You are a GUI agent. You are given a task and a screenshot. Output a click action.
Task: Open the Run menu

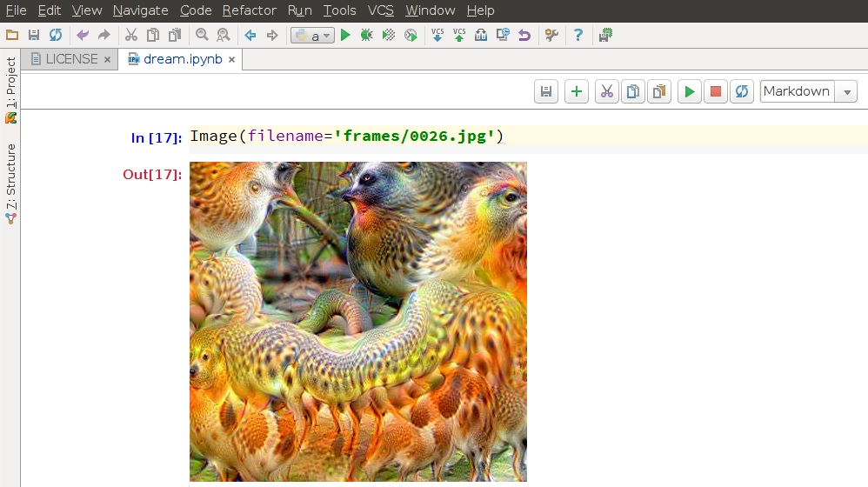coord(299,10)
